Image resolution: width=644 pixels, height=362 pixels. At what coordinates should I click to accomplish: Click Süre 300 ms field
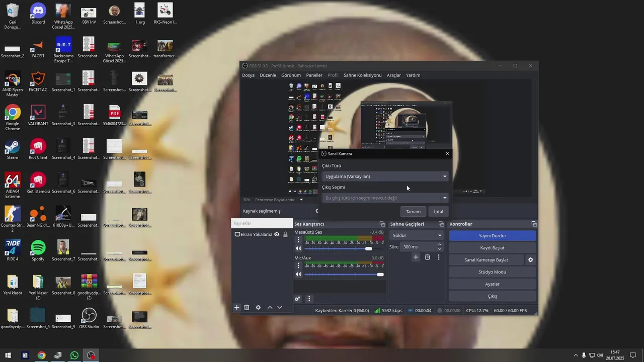[418, 247]
